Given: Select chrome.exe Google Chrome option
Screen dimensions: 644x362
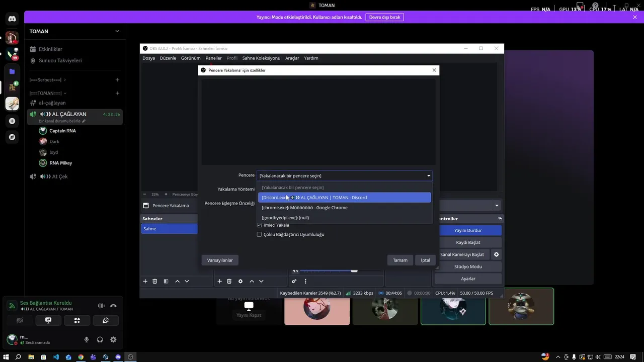Looking at the screenshot, I should point(345,208).
